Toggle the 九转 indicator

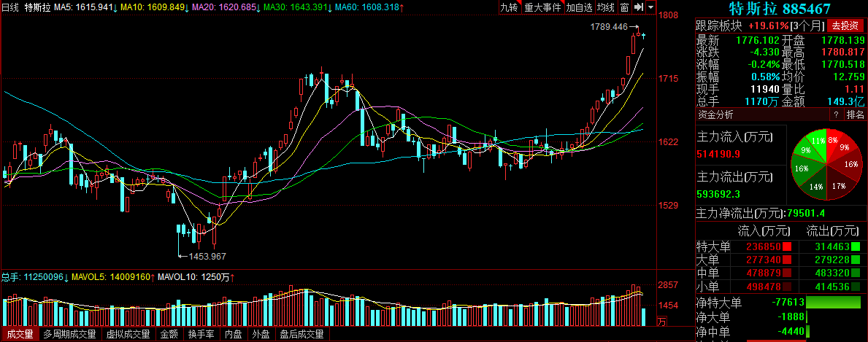pyautogui.click(x=509, y=7)
